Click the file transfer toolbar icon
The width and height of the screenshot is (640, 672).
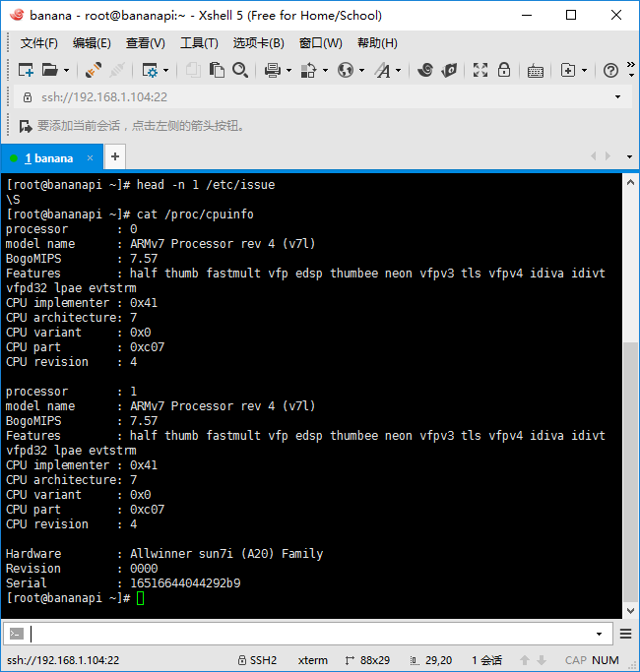[308, 70]
